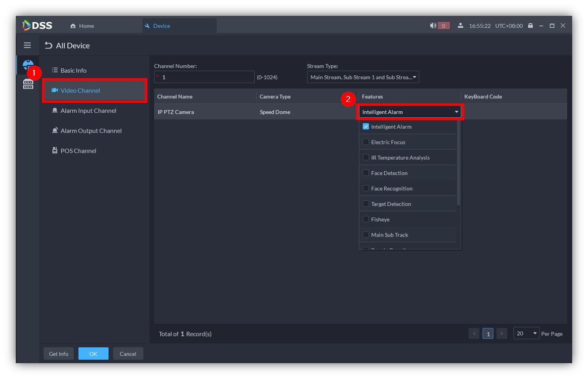The image size is (588, 379).
Task: Enable the Electric Focus checkbox
Action: [x=366, y=142]
